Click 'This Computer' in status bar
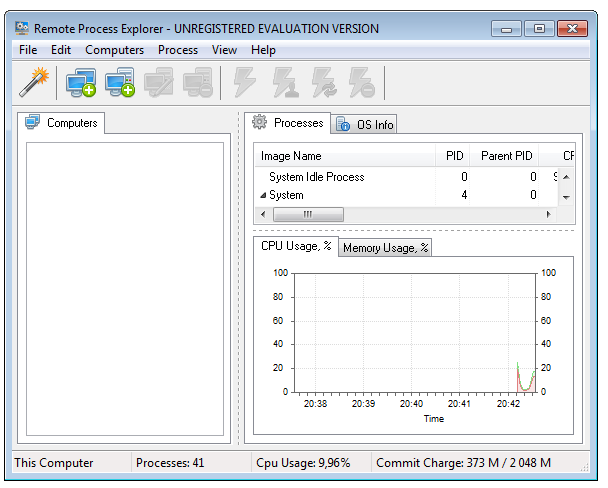This screenshot has width=608, height=488. pyautogui.click(x=54, y=462)
